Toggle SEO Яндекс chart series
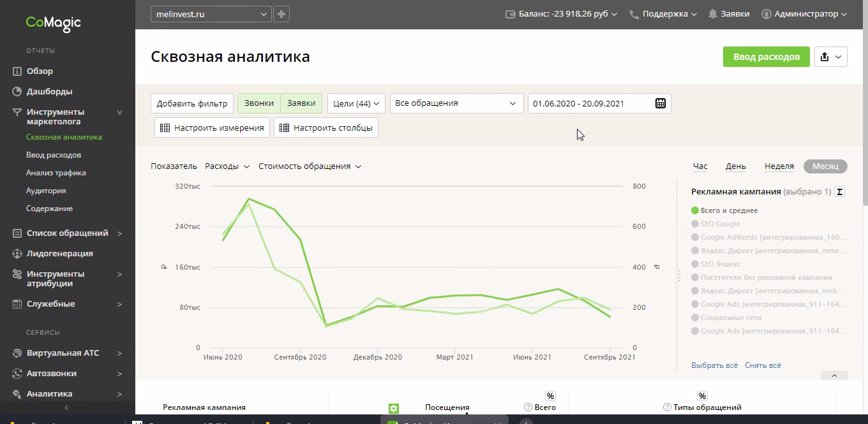This screenshot has width=868, height=424. tap(715, 264)
